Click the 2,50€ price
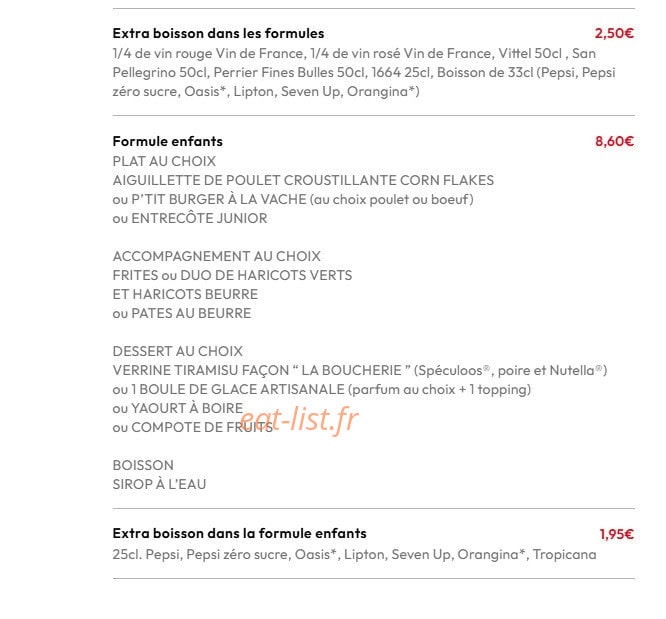This screenshot has width=666, height=619. [x=614, y=33]
